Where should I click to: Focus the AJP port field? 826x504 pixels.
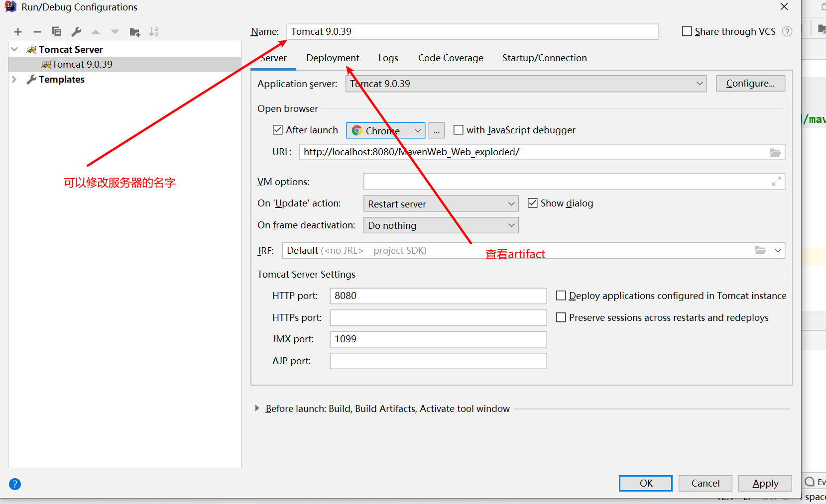pos(438,361)
